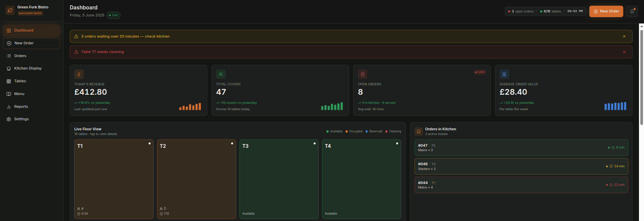
Task: Click the £412.80 revenue value
Action: pyautogui.click(x=91, y=92)
